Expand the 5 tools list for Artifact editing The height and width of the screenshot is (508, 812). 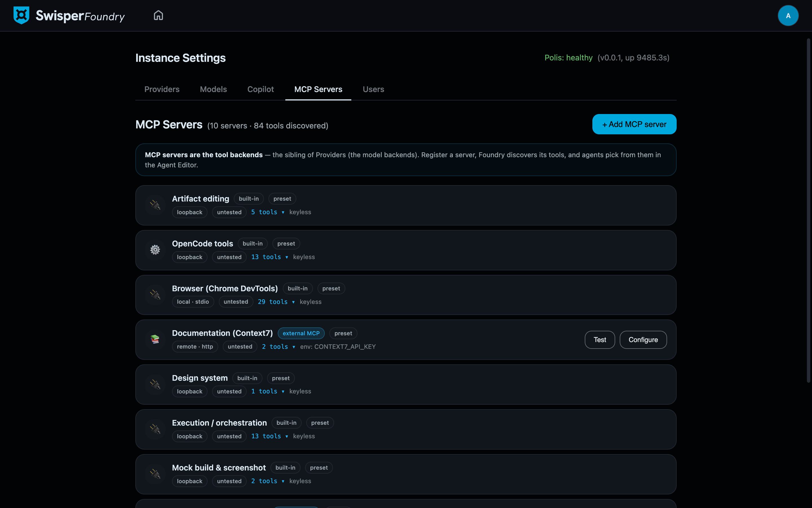pyautogui.click(x=268, y=212)
